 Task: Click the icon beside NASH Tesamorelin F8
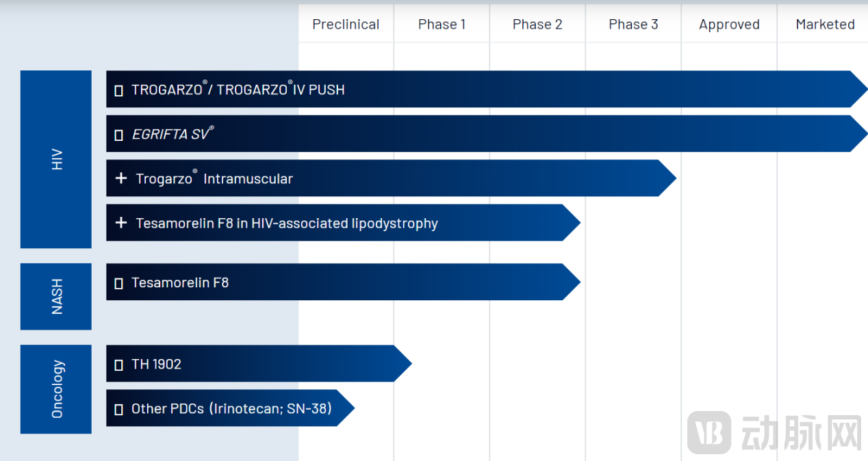(118, 282)
